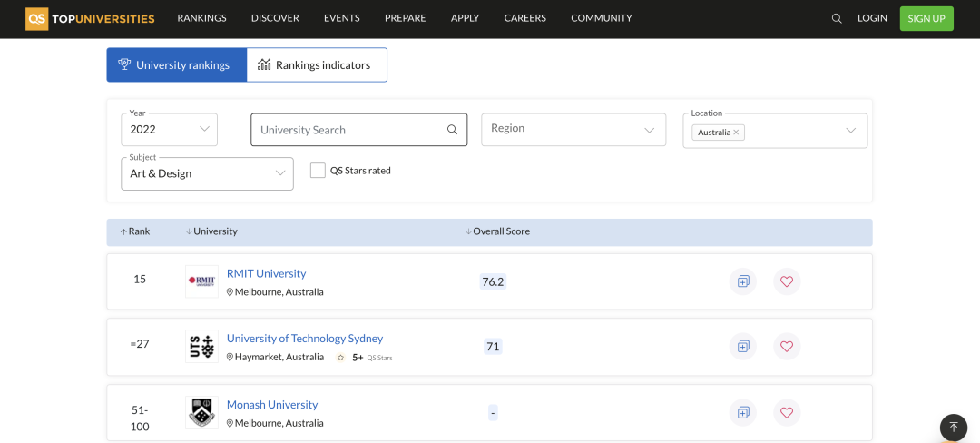Sort table by University column

[211, 231]
